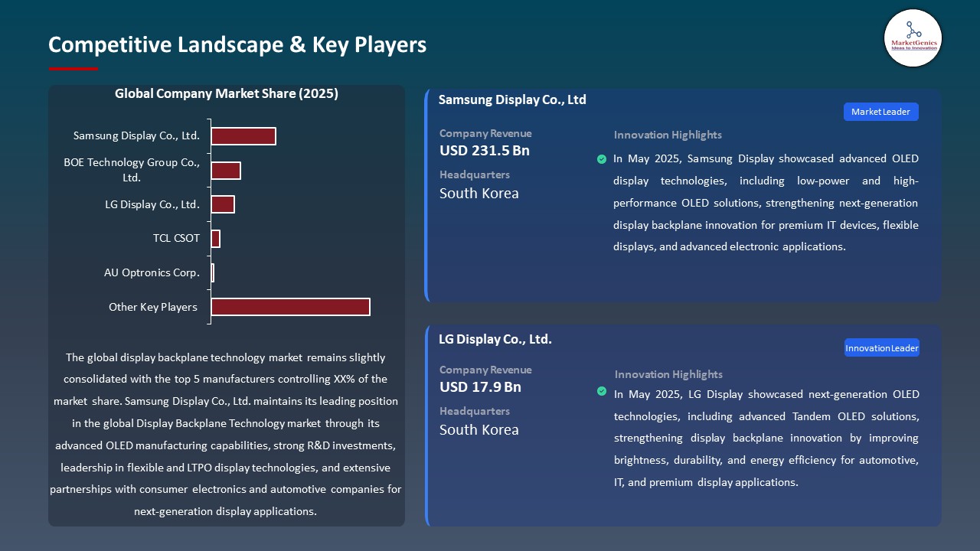Click Innovation Highlights heading in Samsung card
Viewport: 980px width, 551px height.
pos(668,135)
